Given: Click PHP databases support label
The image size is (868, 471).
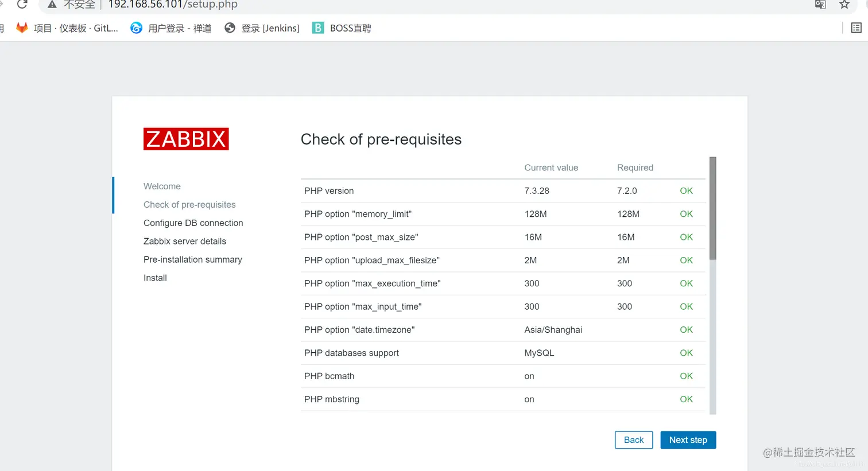Looking at the screenshot, I should (x=351, y=353).
